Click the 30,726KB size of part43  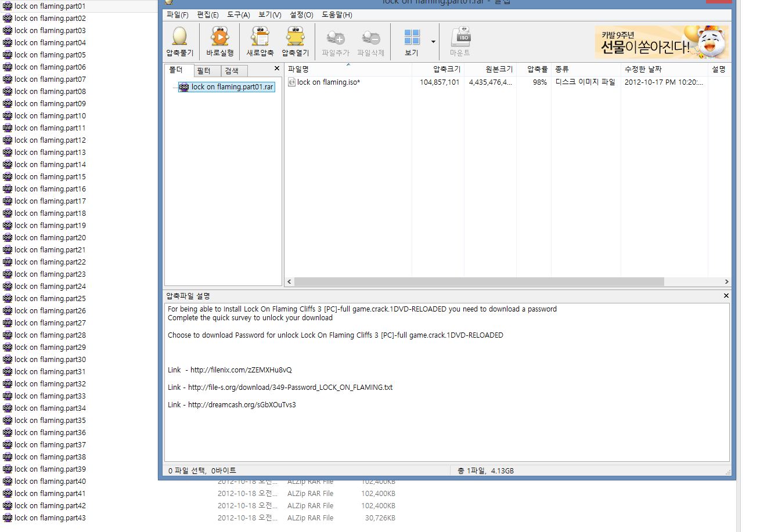(x=380, y=518)
